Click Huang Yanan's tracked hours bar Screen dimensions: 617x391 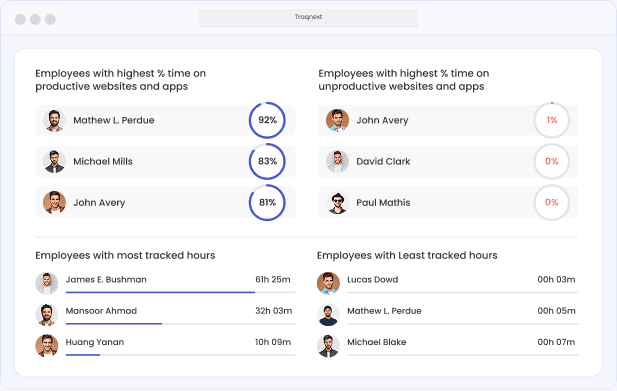pos(180,355)
